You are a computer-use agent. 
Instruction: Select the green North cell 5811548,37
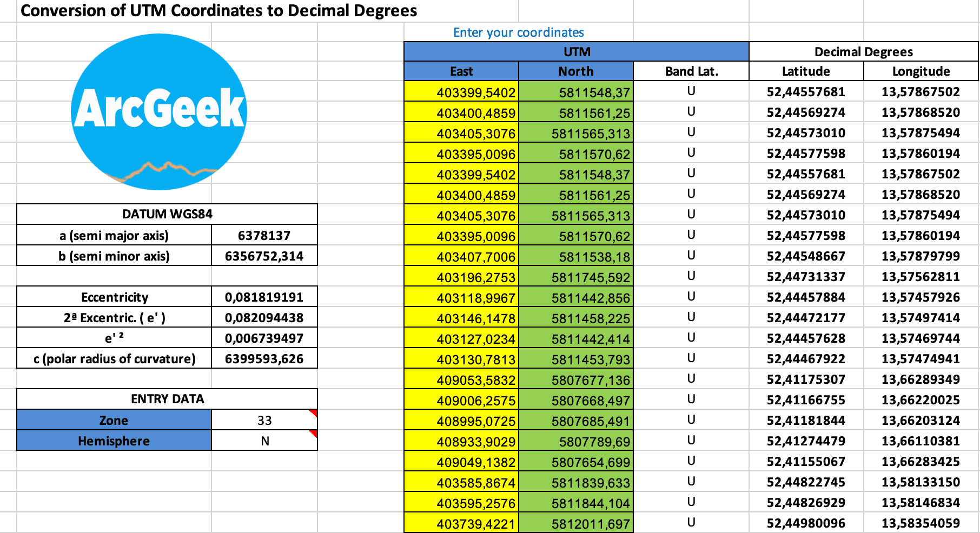575,92
